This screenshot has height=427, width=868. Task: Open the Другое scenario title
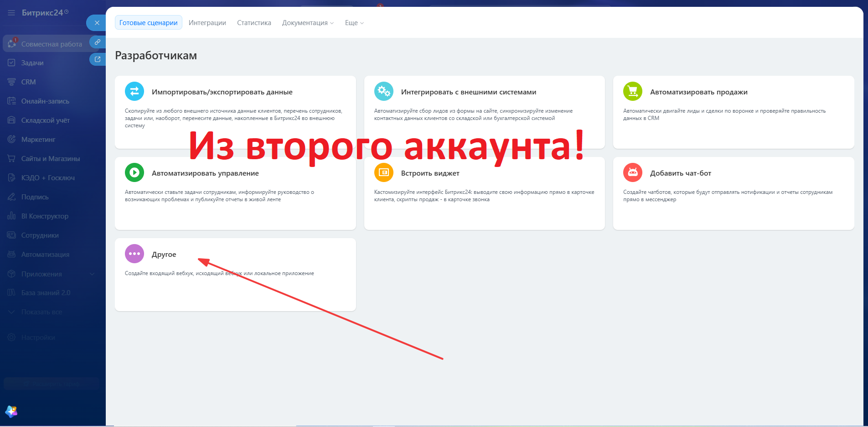point(164,255)
